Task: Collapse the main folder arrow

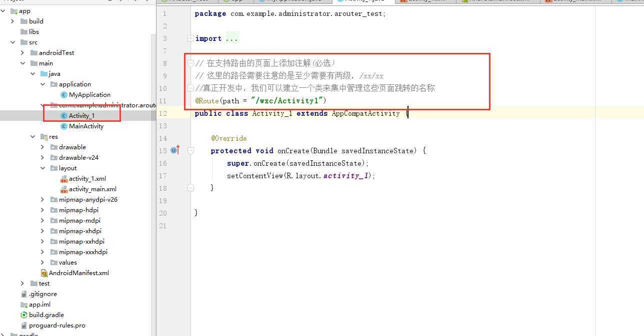Action: [22, 63]
